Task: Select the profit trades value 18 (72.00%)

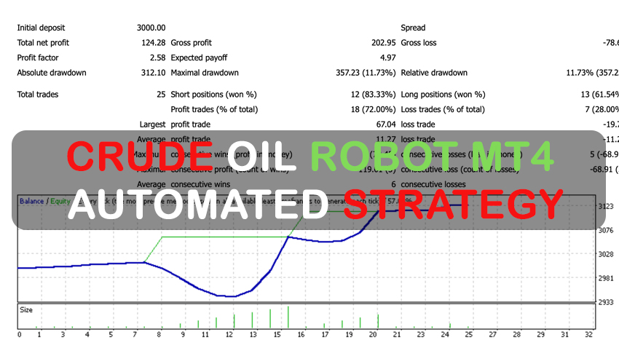Action: click(373, 109)
